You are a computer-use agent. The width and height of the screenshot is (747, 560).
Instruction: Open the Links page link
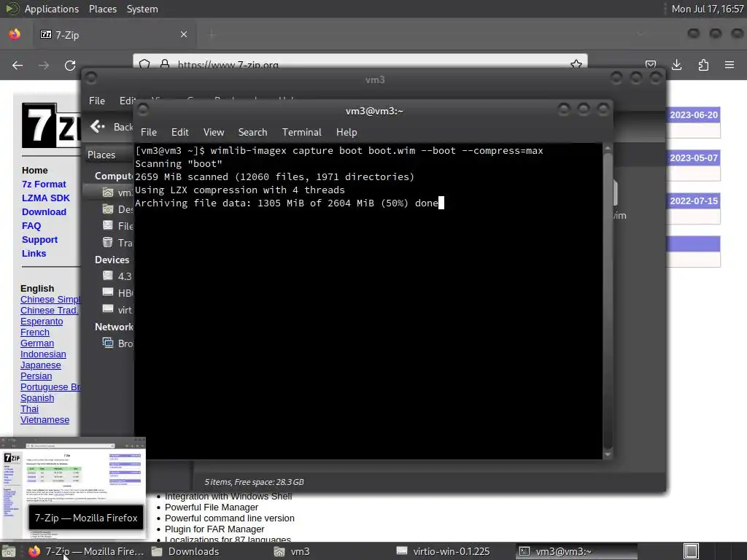click(x=34, y=253)
